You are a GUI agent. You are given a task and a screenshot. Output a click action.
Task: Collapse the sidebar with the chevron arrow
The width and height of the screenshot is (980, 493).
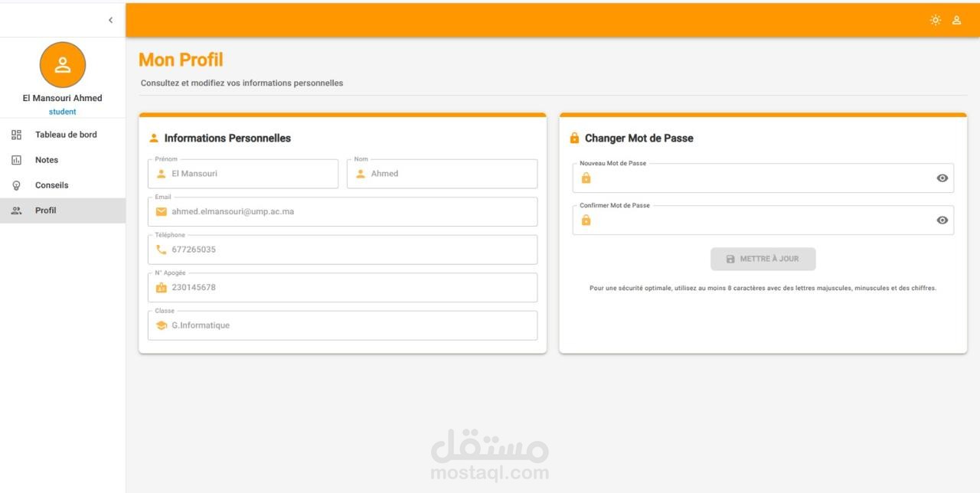[110, 20]
